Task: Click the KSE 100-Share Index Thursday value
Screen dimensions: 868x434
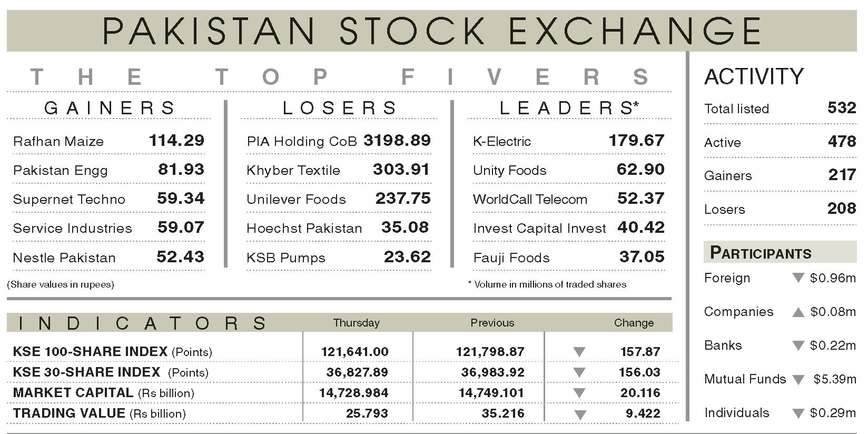Action: click(x=354, y=352)
